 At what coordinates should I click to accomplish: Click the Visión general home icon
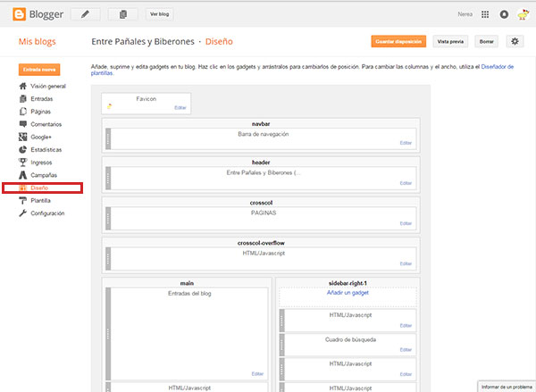23,86
